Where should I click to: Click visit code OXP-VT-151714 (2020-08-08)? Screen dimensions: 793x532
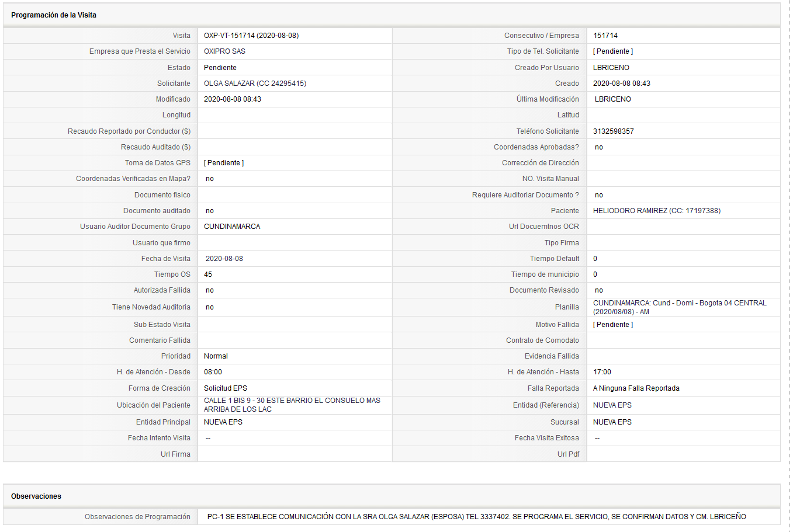[251, 36]
